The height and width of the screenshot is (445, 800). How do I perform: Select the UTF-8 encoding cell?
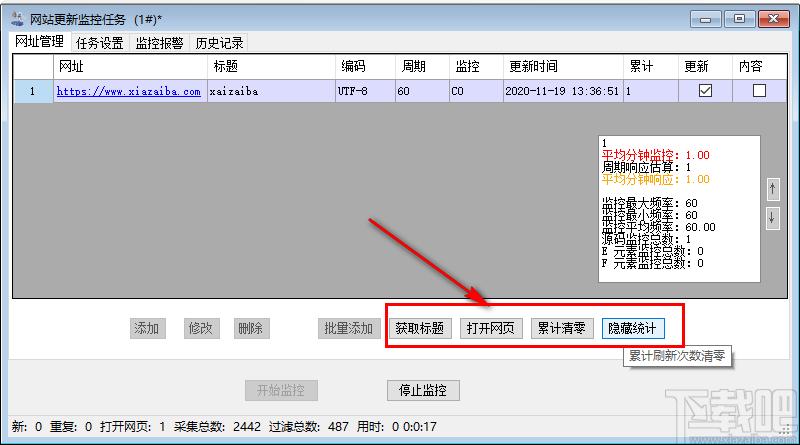365,91
